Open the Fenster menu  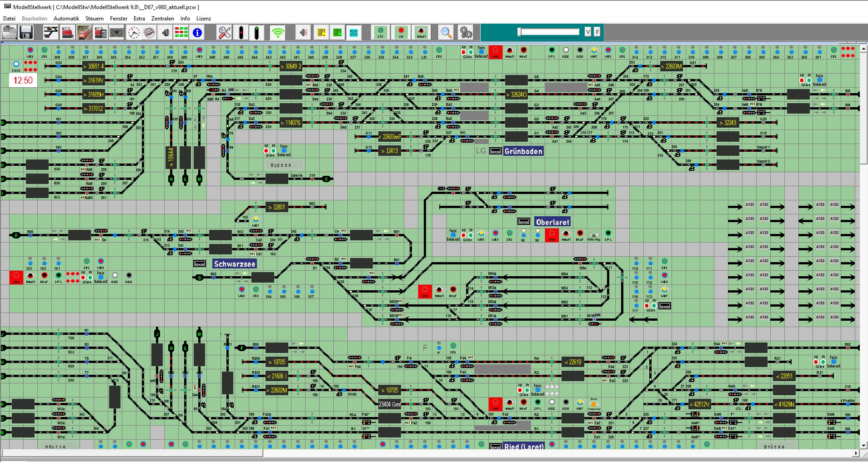pyautogui.click(x=119, y=19)
